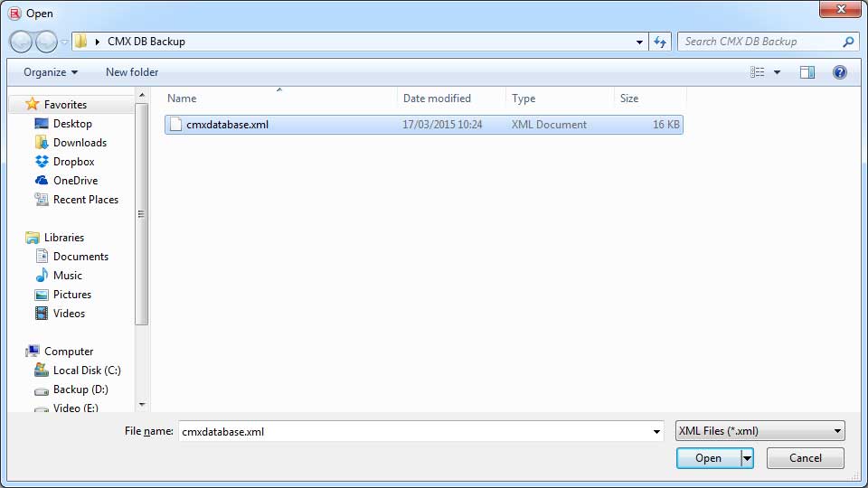The image size is (868, 488).
Task: Click the refresh icon beside address bar
Action: [x=660, y=42]
